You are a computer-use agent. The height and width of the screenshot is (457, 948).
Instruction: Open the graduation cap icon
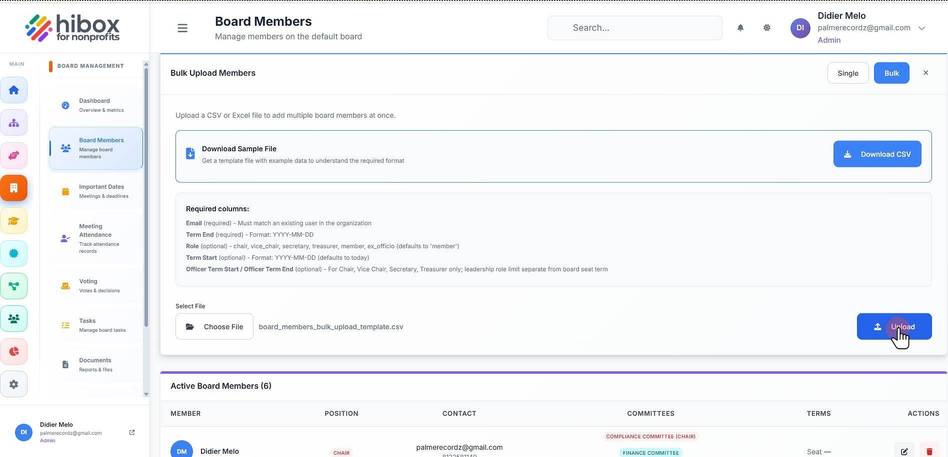[14, 221]
